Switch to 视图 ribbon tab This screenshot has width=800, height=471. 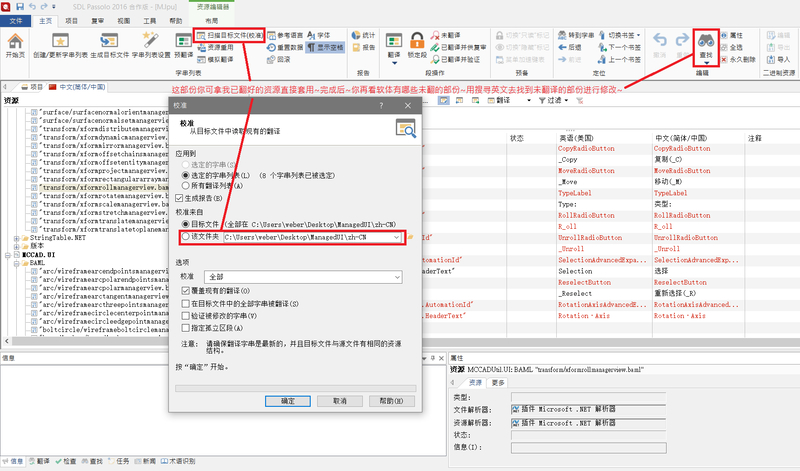[123, 21]
